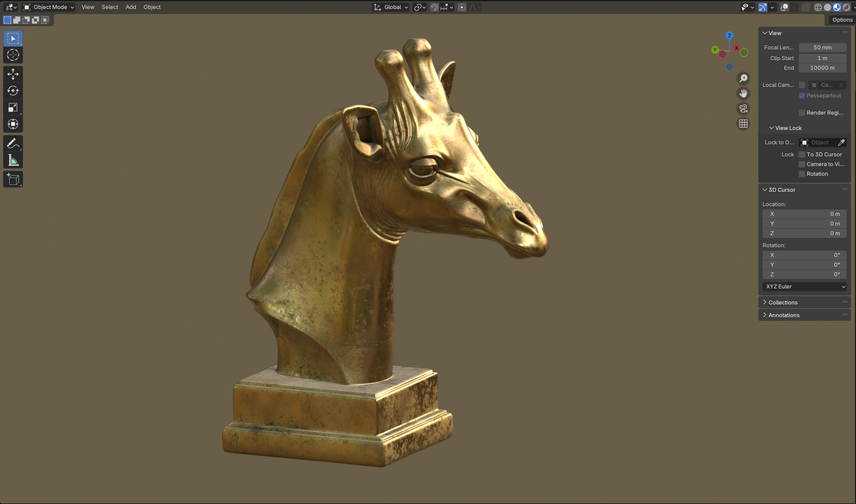Open the Select menu
Image resolution: width=856 pixels, height=504 pixels.
coord(110,7)
